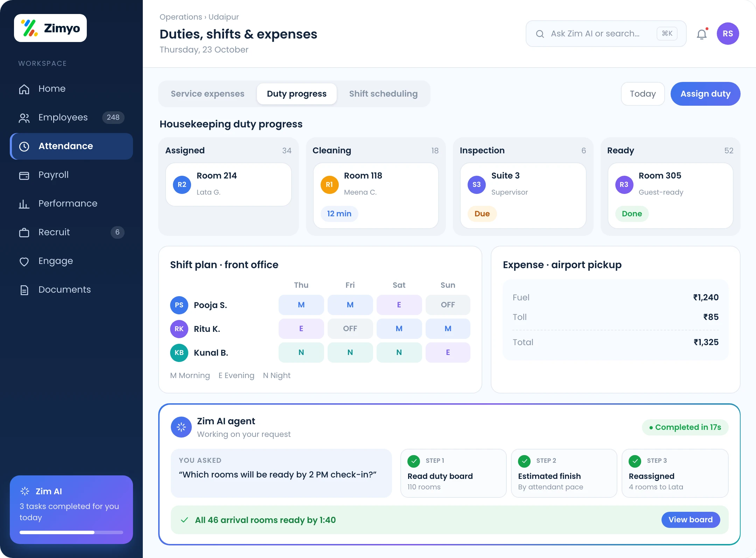Navigate to Engage
The width and height of the screenshot is (756, 558).
(71, 261)
